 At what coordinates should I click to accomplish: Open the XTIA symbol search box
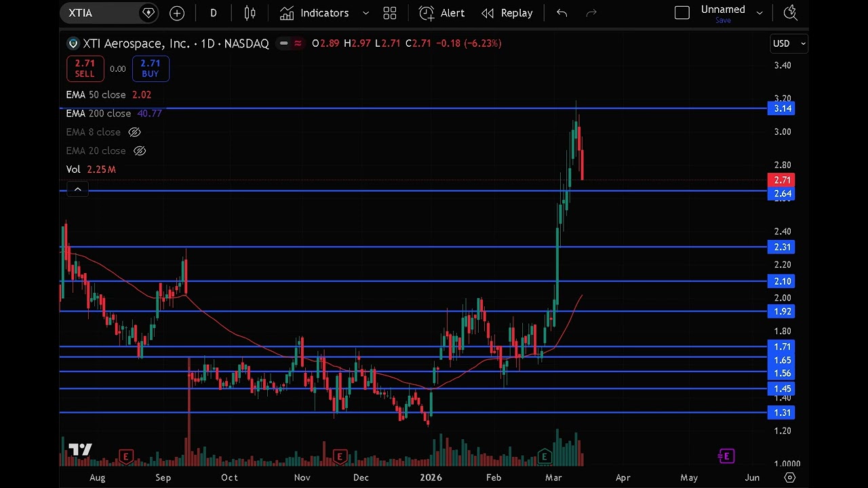point(108,13)
